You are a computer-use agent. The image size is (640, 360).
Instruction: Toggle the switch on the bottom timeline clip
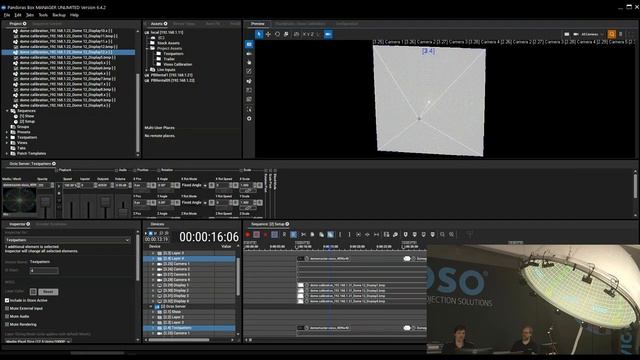(407, 328)
